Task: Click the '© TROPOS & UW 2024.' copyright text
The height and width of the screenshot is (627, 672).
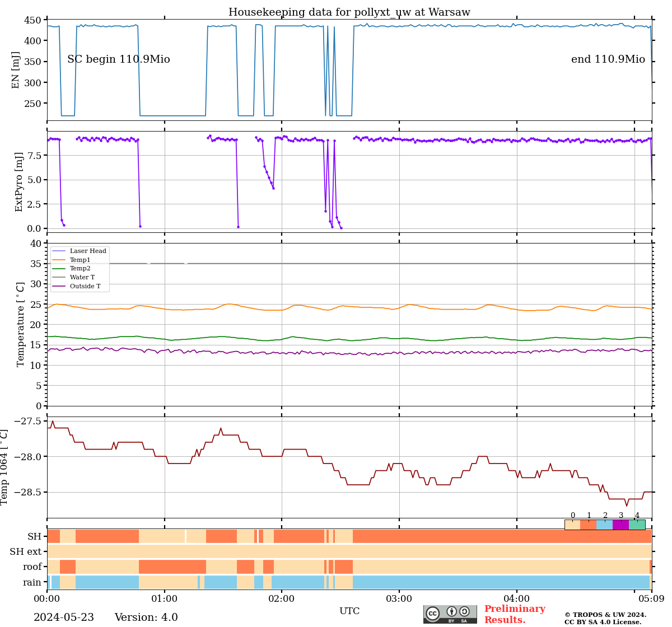Action: 605,615
